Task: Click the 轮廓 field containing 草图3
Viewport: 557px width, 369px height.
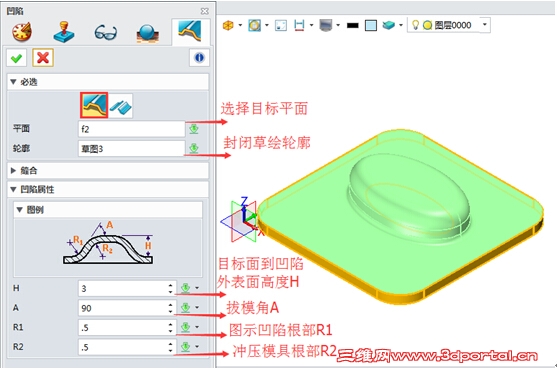Action: 131,148
